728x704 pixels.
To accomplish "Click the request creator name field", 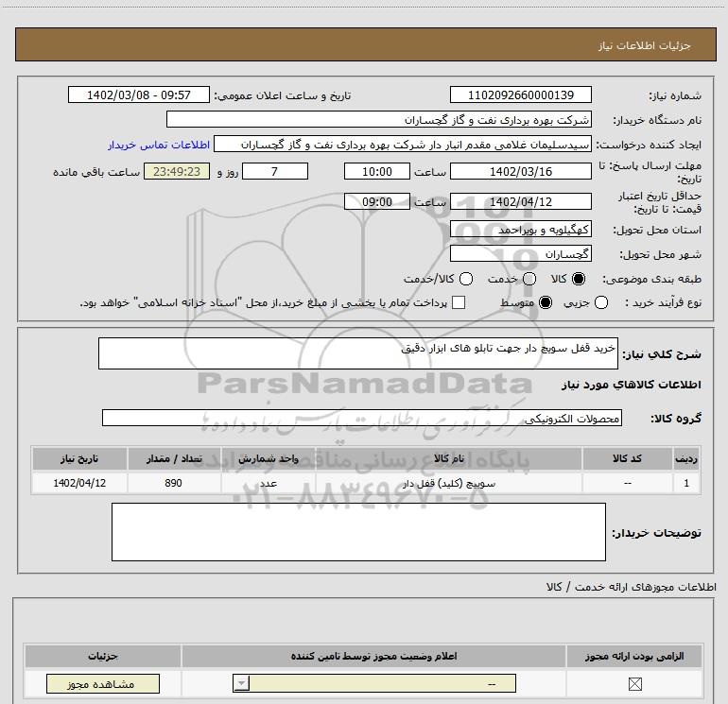I will pos(403,145).
